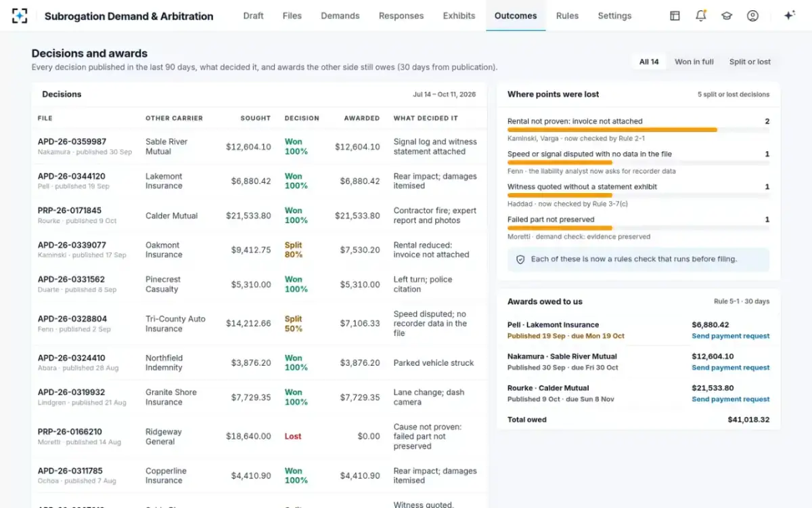This screenshot has width=812, height=508.
Task: Send payment request for Rourke · Calder Mutual
Action: [731, 400]
